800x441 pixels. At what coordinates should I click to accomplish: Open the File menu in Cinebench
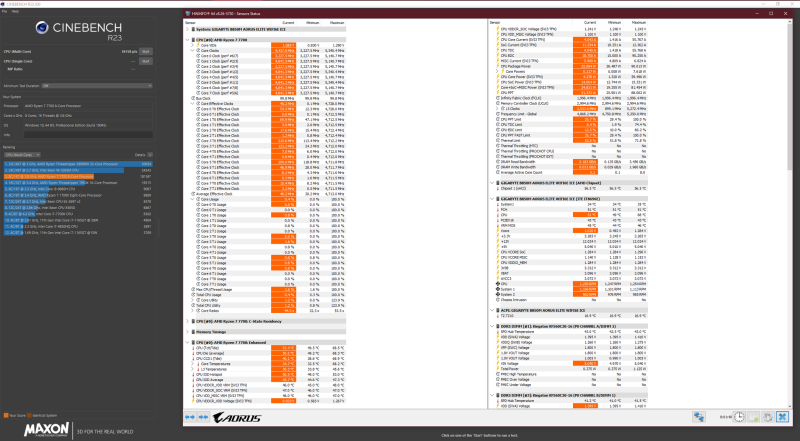click(x=5, y=11)
